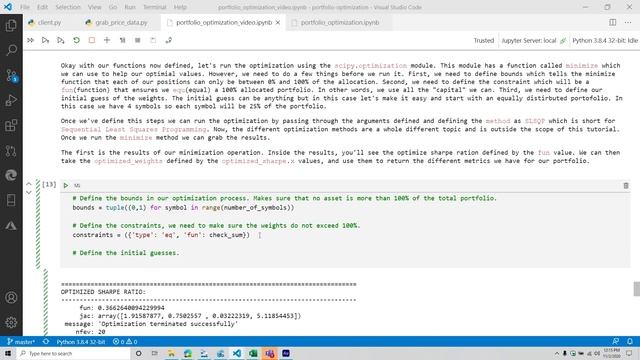Viewport: 640px width, 360px height.
Task: Click the save notebook icon
Action: point(153,40)
